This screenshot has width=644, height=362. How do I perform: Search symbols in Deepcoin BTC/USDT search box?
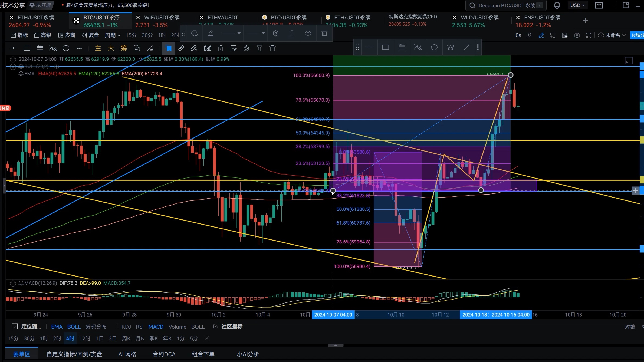point(505,5)
